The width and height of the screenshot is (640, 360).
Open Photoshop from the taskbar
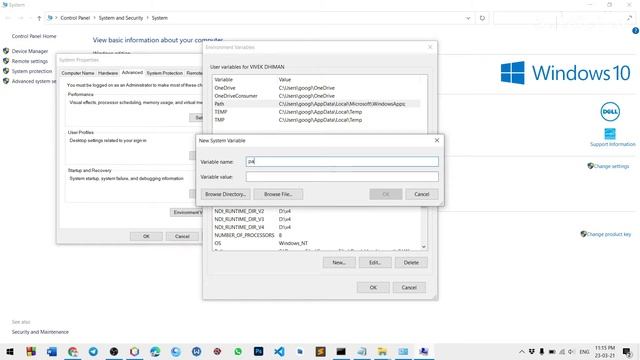(x=258, y=351)
